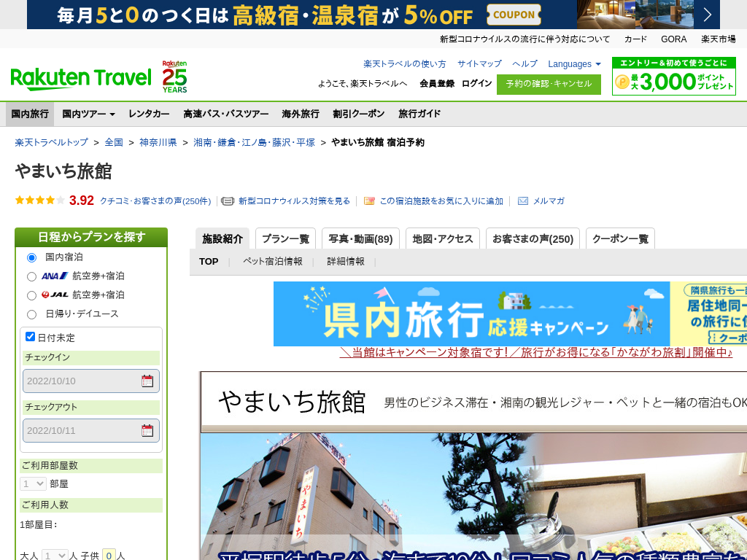Viewport: 747px width, 560px height.
Task: Switch to the お客さまの声(250) tab
Action: tap(533, 238)
